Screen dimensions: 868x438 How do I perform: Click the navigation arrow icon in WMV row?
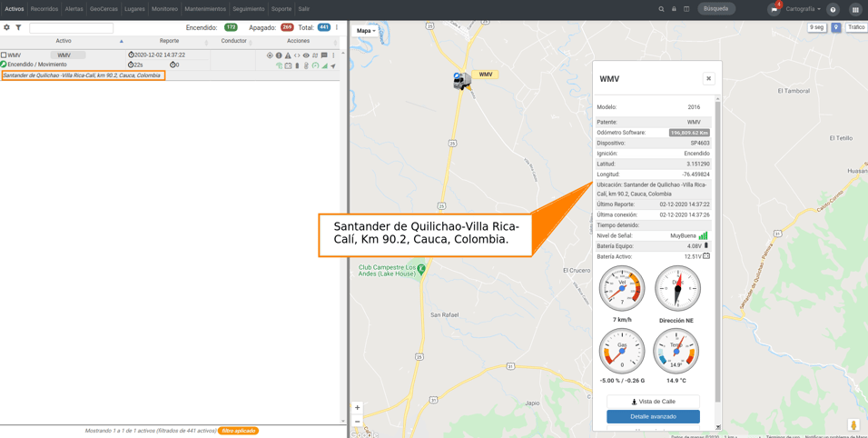[333, 66]
